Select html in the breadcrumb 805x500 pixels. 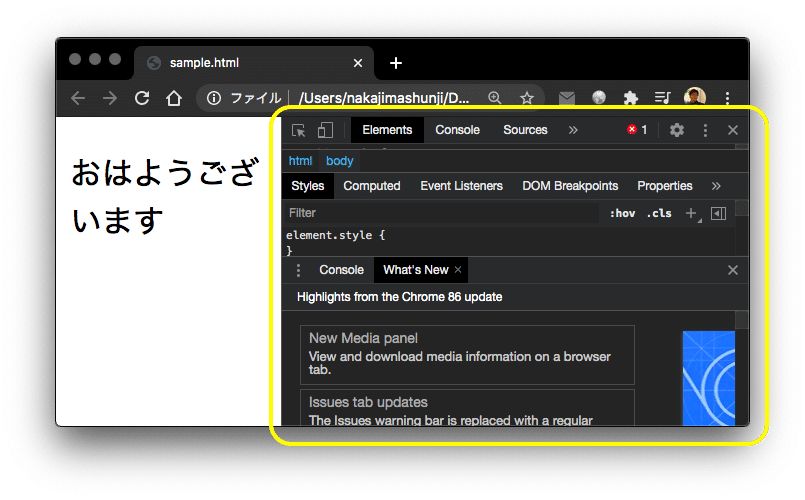pos(300,161)
